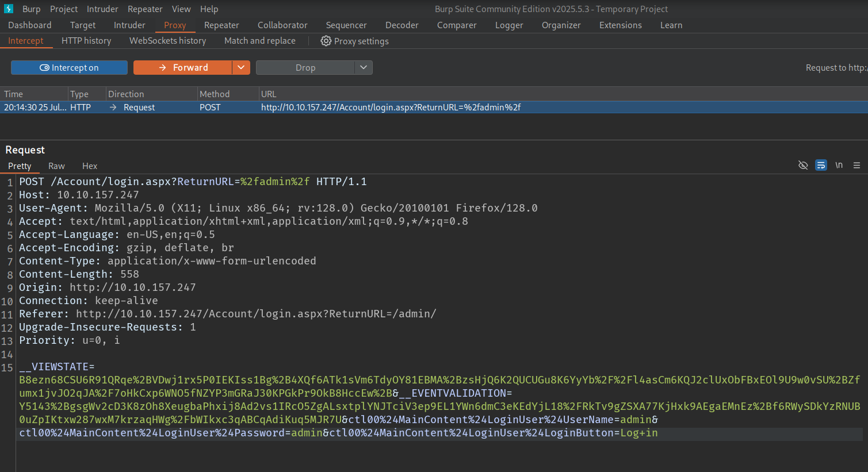Open the Request panel hamburger menu icon
This screenshot has height=472, width=868.
tap(856, 166)
